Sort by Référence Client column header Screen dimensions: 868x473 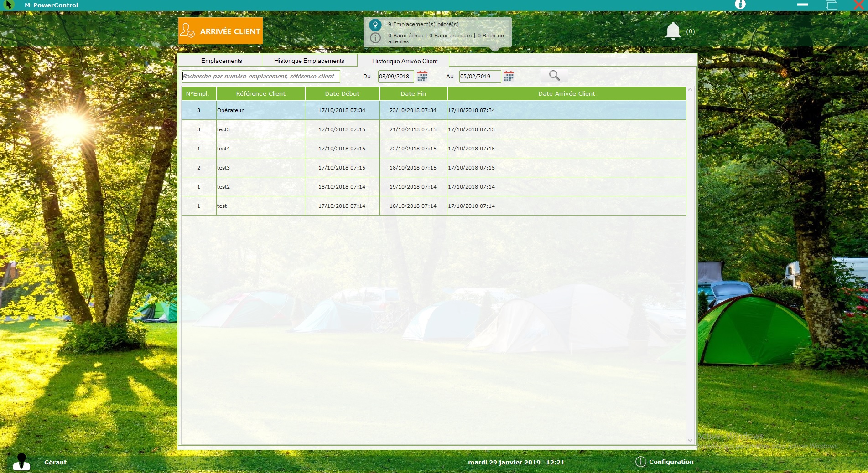point(260,93)
